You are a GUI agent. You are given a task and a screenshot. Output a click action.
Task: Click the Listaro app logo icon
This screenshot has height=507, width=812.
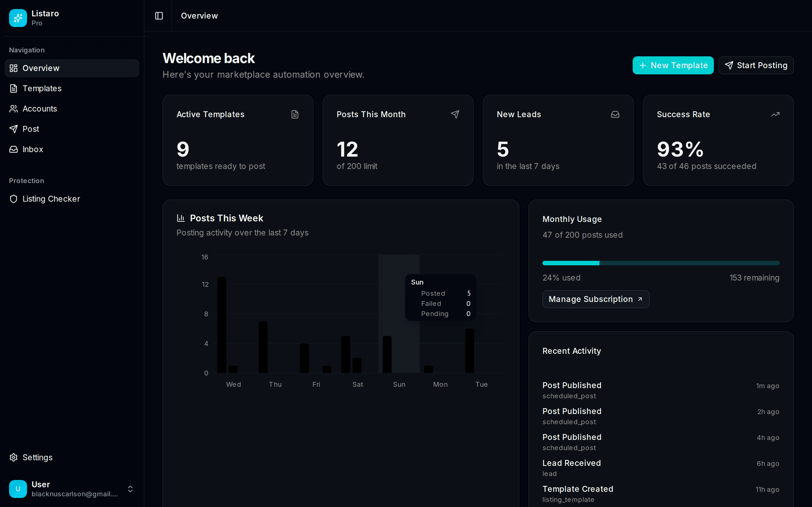tap(18, 18)
